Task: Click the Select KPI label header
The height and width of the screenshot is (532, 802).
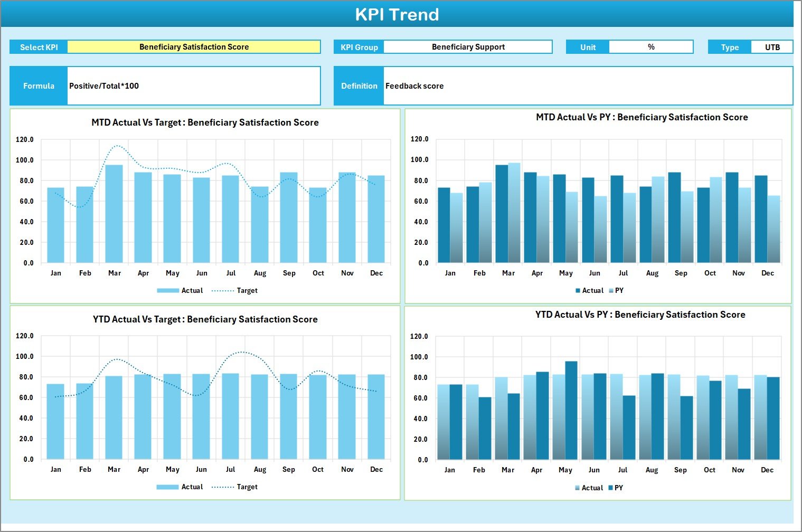Action: tap(38, 46)
